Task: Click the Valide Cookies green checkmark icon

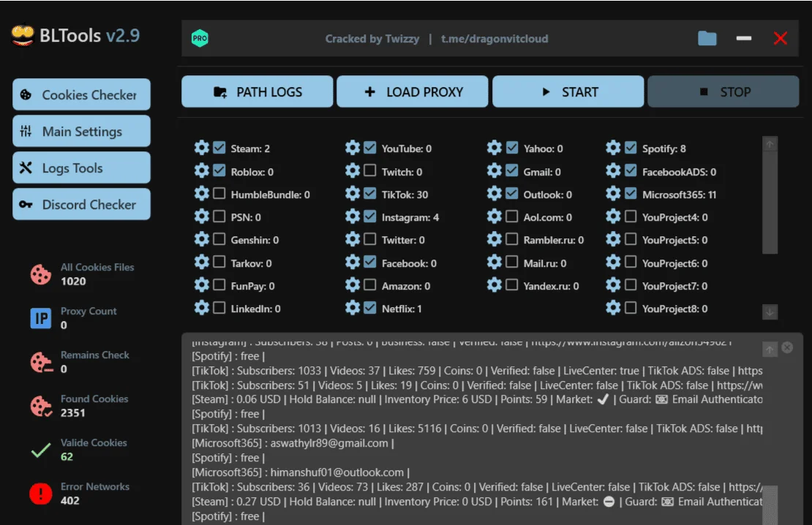Action: pyautogui.click(x=41, y=450)
